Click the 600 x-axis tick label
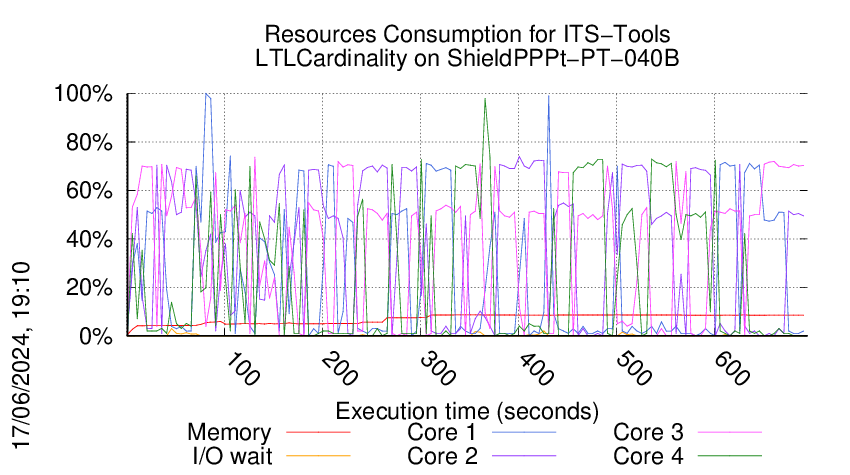 tap(732, 369)
